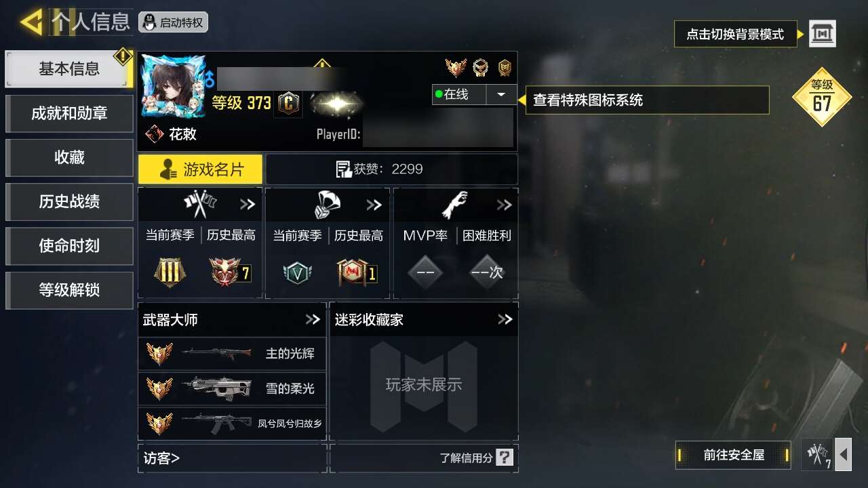Click the 了解信用分 question mark icon
The width and height of the screenshot is (868, 488).
pyautogui.click(x=505, y=457)
